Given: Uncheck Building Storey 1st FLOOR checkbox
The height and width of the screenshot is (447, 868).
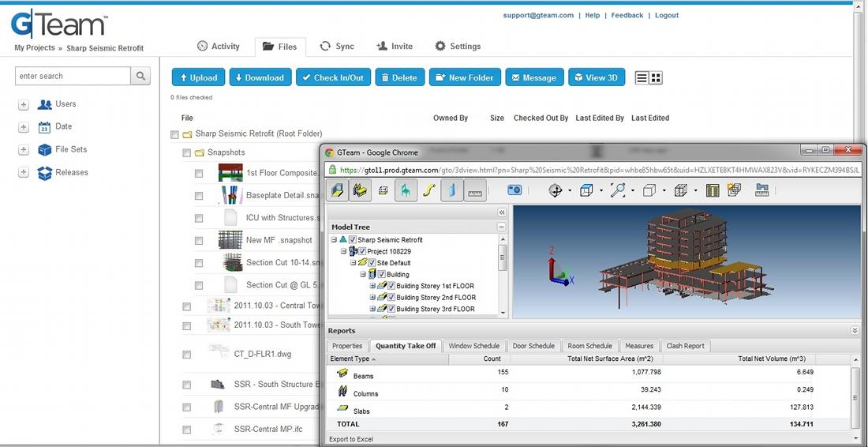Looking at the screenshot, I should click(391, 287).
